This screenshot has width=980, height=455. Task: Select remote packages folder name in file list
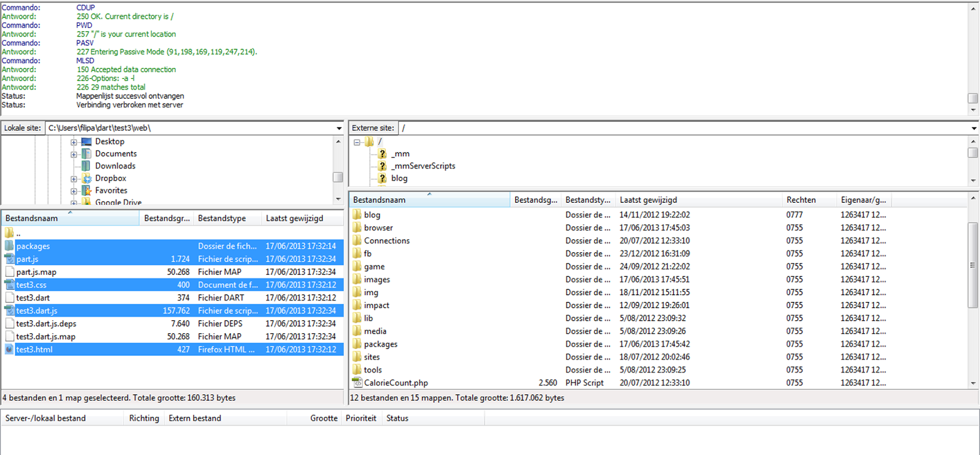coord(381,344)
